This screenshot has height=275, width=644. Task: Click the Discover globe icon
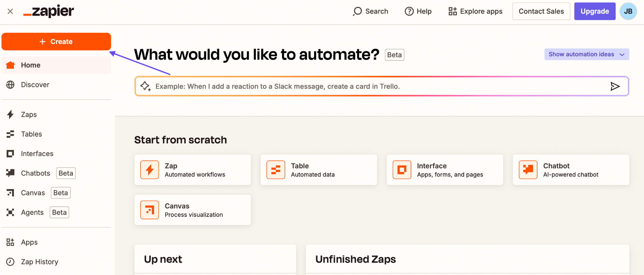[10, 85]
